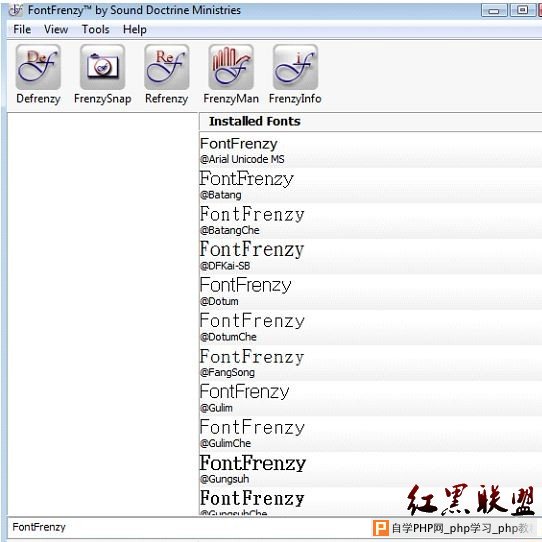This screenshot has width=542, height=542.
Task: Open the View menu
Action: tap(56, 29)
